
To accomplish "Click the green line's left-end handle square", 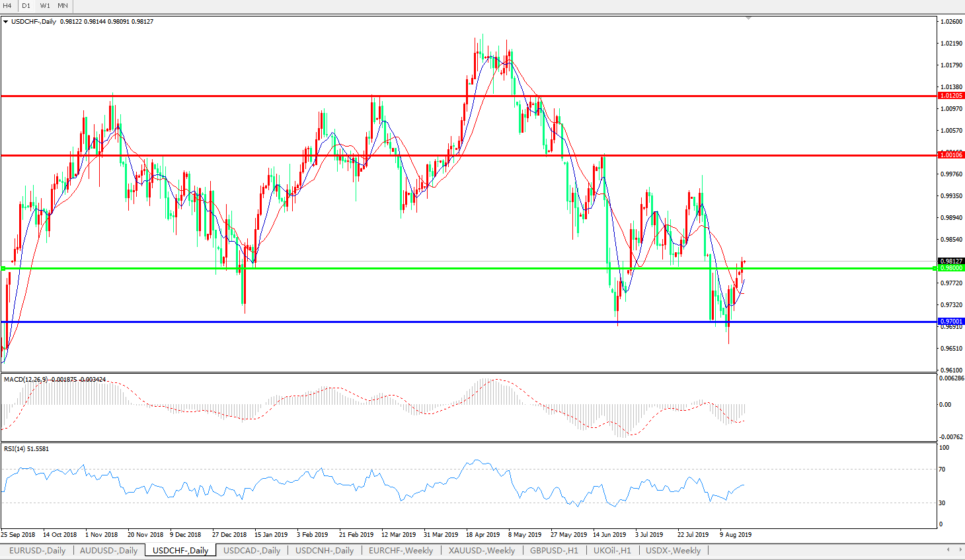I will (x=3, y=268).
